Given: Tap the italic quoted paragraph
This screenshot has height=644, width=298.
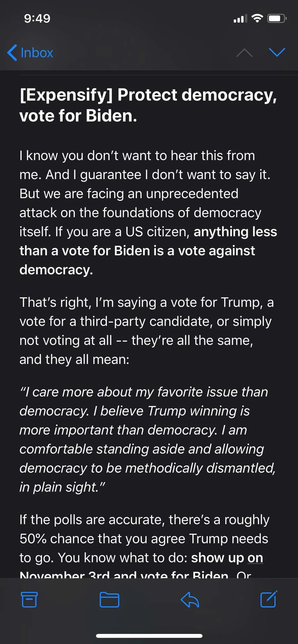Looking at the screenshot, I should click(x=147, y=439).
